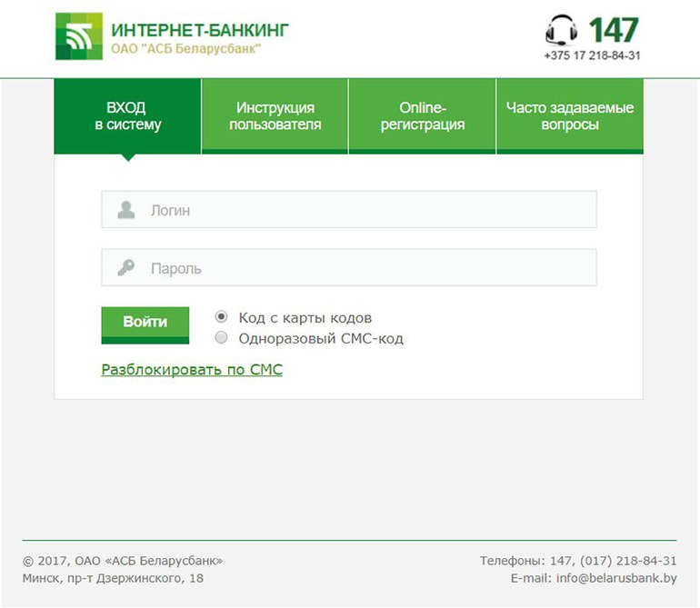
Task: Click the headset support icon
Action: (561, 30)
